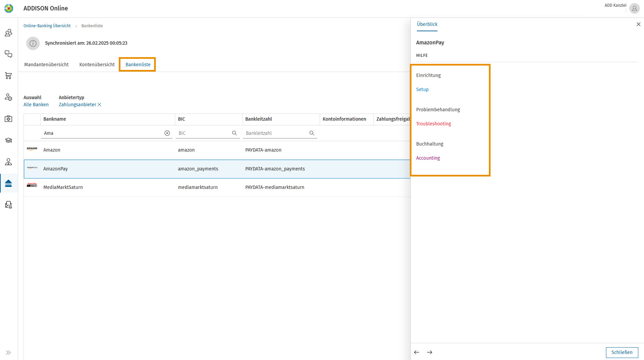Open the locked documents sidebar icon
Viewport: 644px width, 360px height.
[8, 205]
